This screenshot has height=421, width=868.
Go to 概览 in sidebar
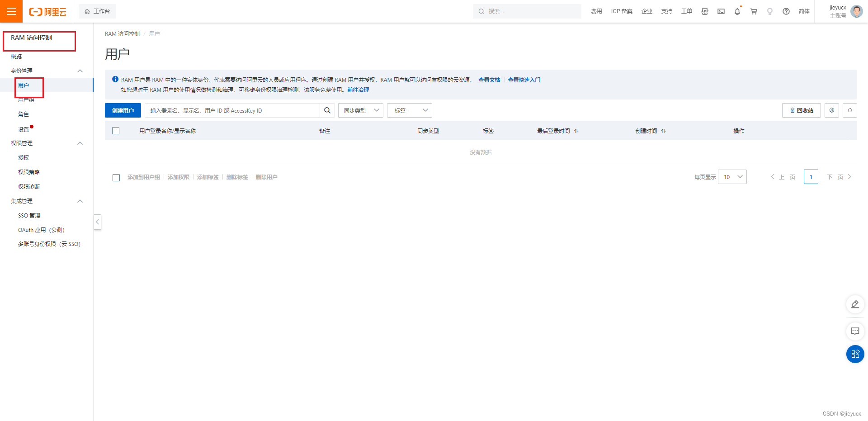[16, 57]
